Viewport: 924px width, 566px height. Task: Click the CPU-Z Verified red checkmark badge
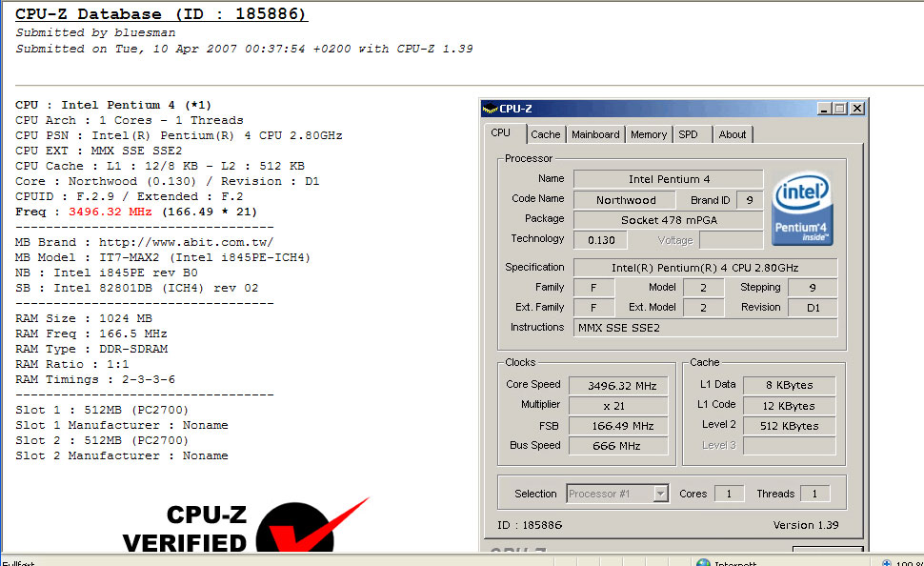pyautogui.click(x=312, y=527)
